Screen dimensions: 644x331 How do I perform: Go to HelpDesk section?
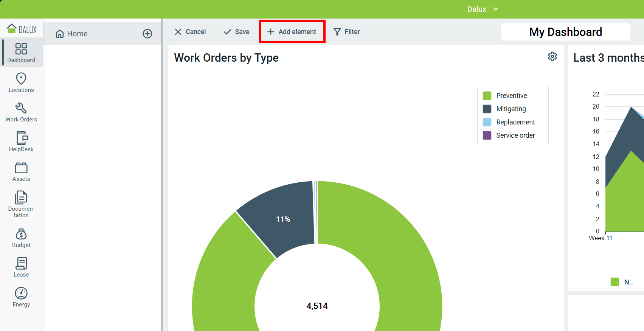pos(21,142)
